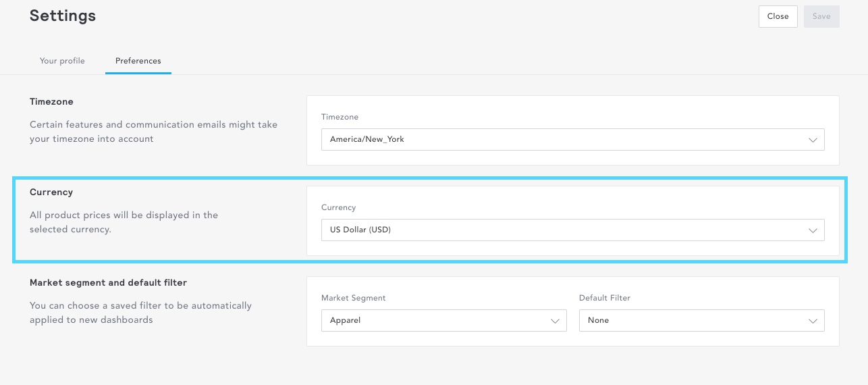Screen dimensions: 868x385
Task: Click the Settings page title
Action: [63, 16]
